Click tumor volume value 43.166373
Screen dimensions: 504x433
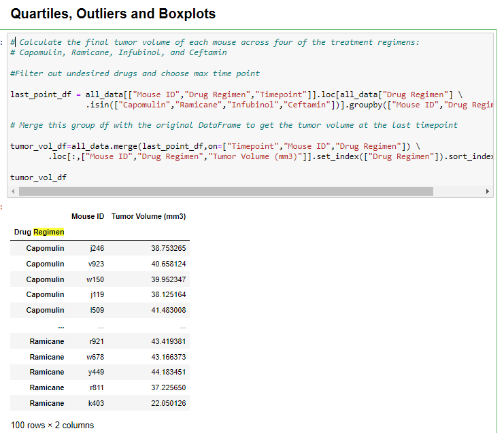[x=169, y=357]
